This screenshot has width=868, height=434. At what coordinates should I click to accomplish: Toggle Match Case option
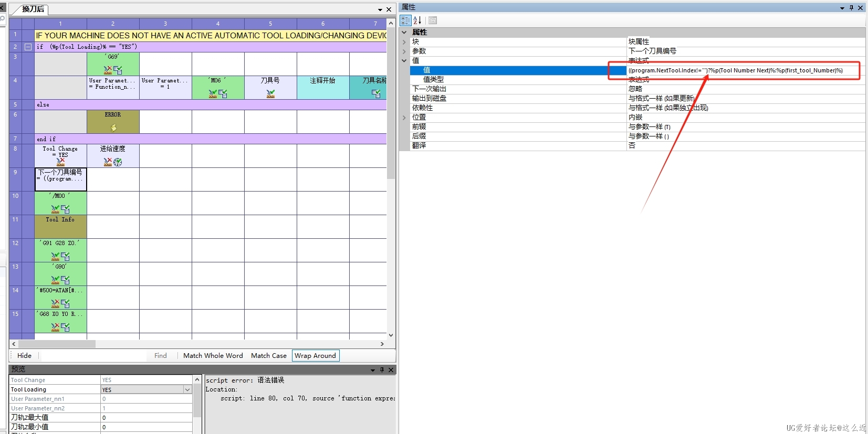269,355
